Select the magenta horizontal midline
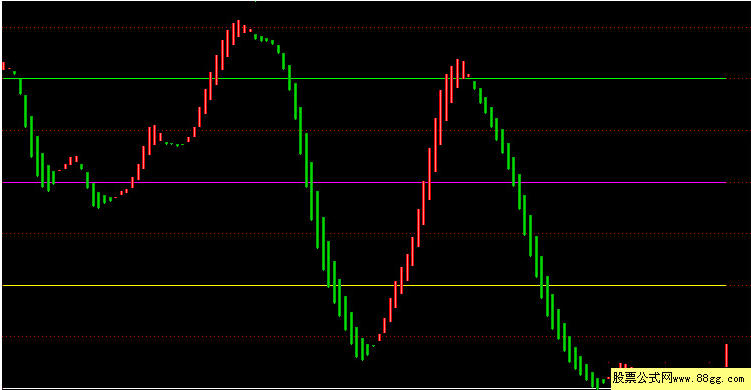Screen dimensions: 751x390 [364, 183]
